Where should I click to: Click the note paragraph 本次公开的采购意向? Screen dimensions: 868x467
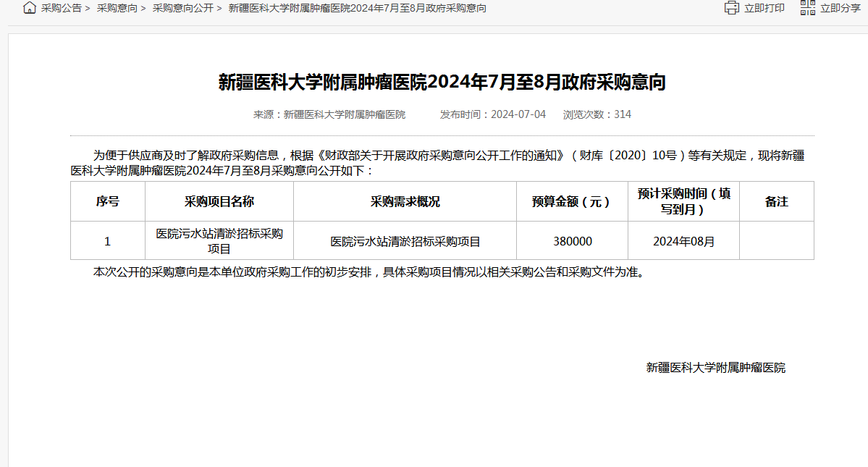click(371, 272)
